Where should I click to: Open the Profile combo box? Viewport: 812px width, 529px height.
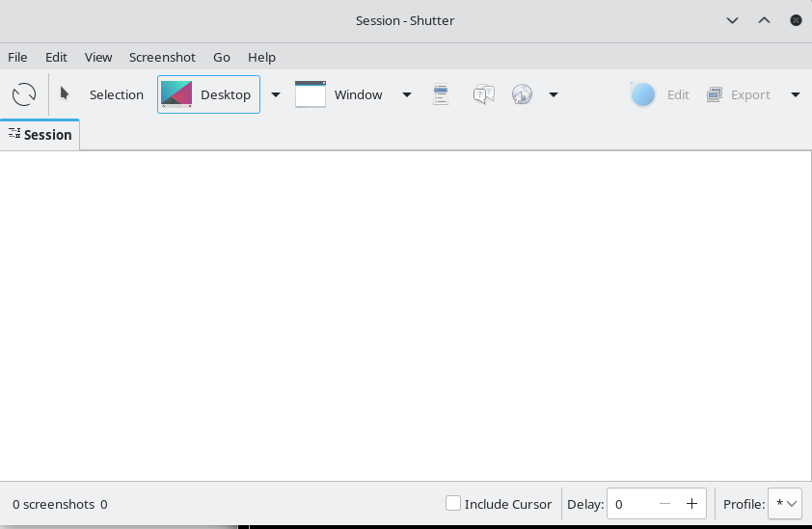click(x=784, y=504)
